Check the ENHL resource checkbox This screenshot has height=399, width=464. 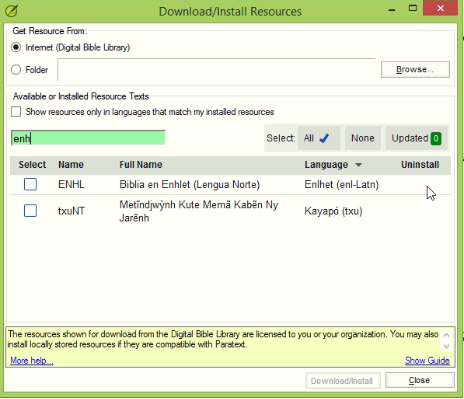[30, 184]
